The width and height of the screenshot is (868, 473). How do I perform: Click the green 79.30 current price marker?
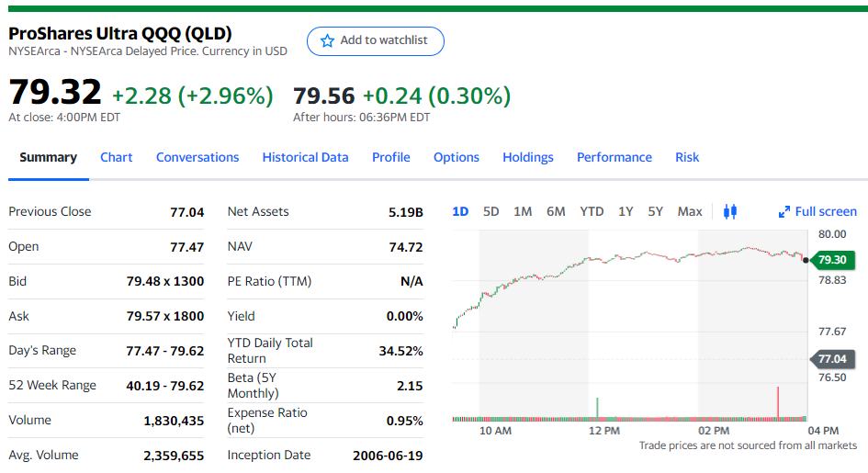832,260
